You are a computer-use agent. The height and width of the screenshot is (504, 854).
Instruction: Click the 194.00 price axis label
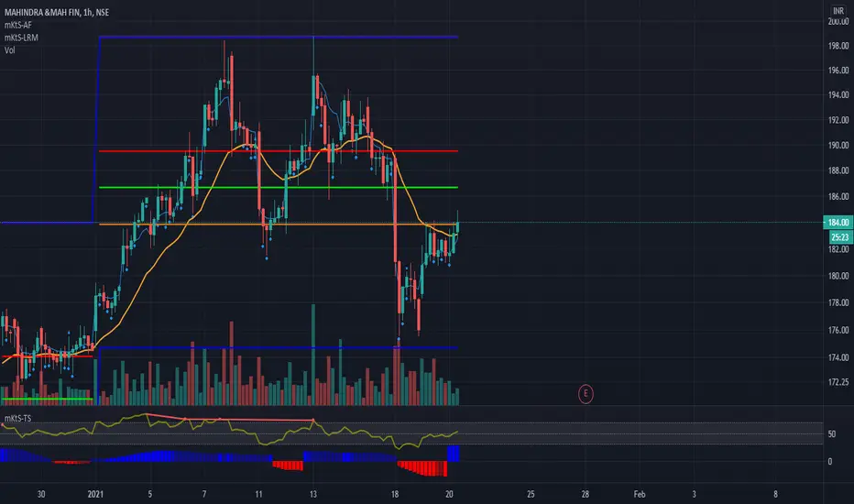(838, 94)
